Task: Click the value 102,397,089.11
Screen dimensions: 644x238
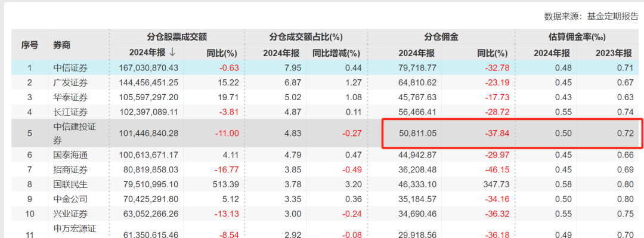Action: 148,112
